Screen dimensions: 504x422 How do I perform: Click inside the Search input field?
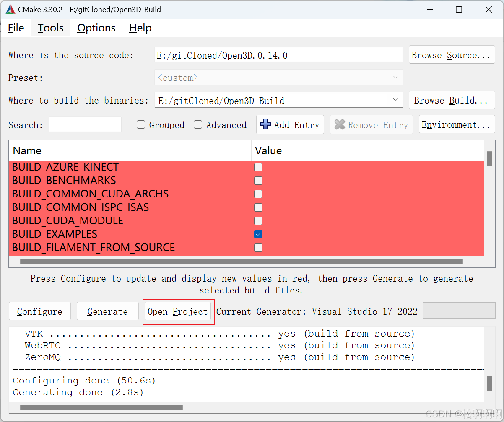(85, 124)
